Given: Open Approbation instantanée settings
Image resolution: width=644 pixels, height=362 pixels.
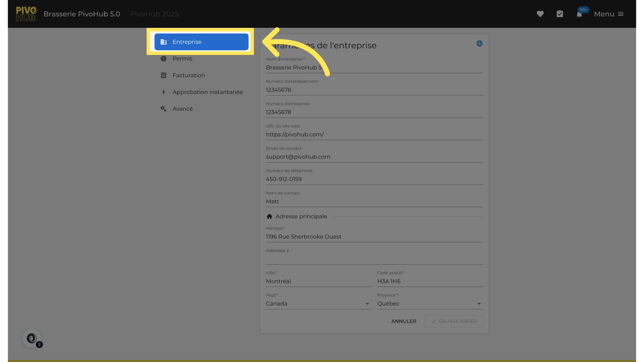Looking at the screenshot, I should point(207,92).
